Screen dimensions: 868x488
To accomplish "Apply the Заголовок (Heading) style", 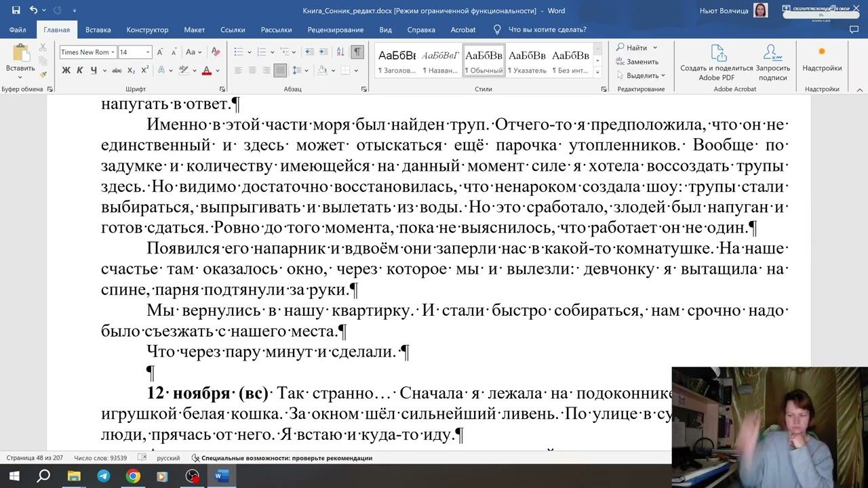I will [x=397, y=60].
